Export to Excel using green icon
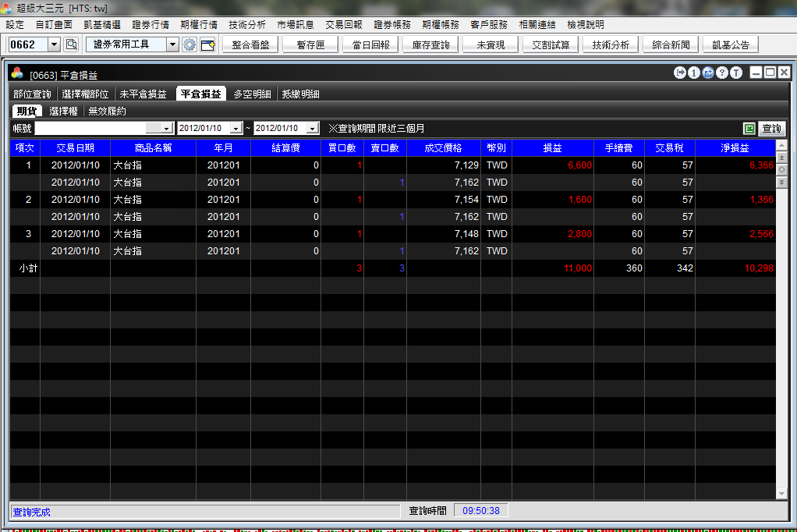 coord(749,129)
